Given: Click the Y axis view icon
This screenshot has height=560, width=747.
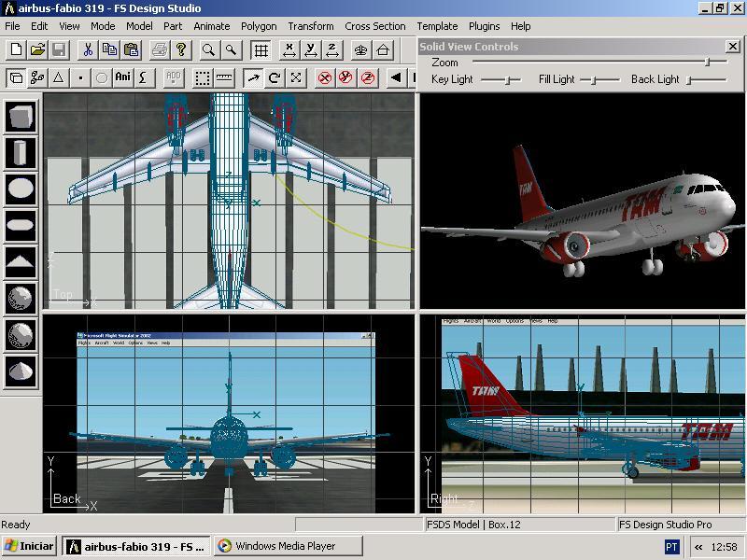Looking at the screenshot, I should pyautogui.click(x=311, y=49).
